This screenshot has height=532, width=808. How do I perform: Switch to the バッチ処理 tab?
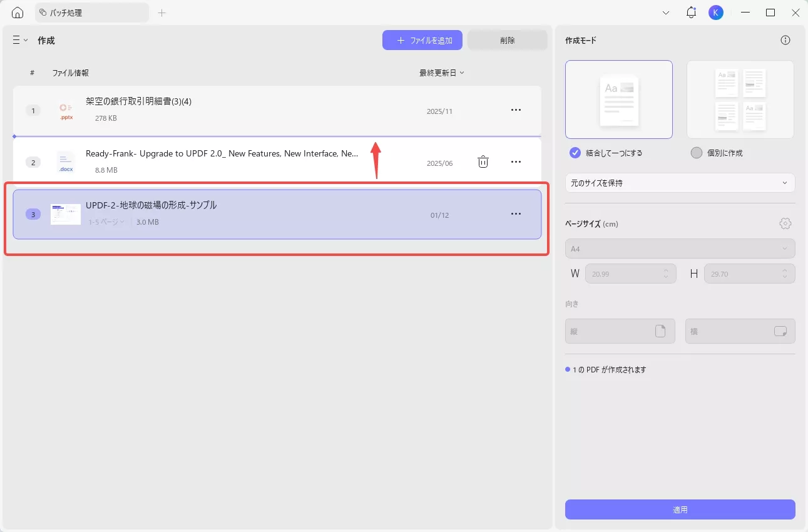pos(92,13)
